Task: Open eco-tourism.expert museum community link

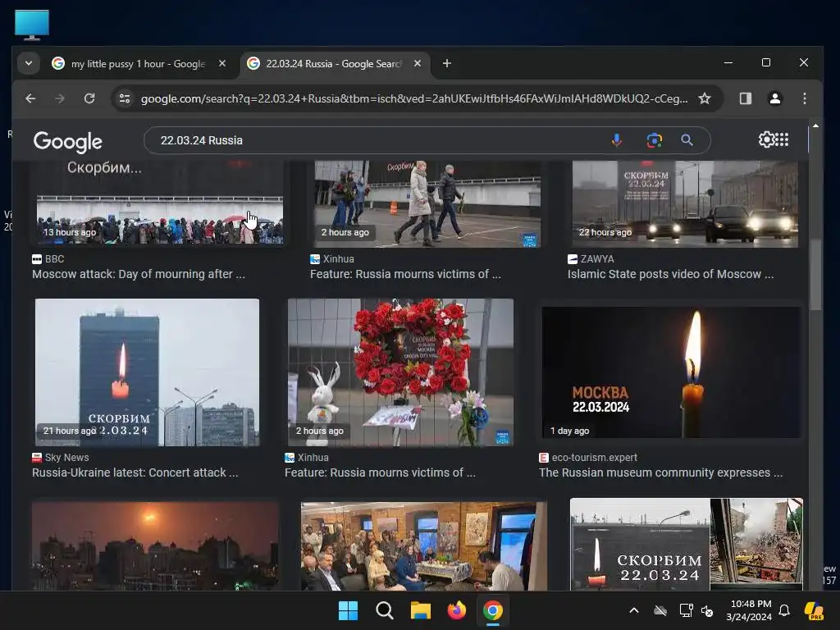Action: pos(661,472)
